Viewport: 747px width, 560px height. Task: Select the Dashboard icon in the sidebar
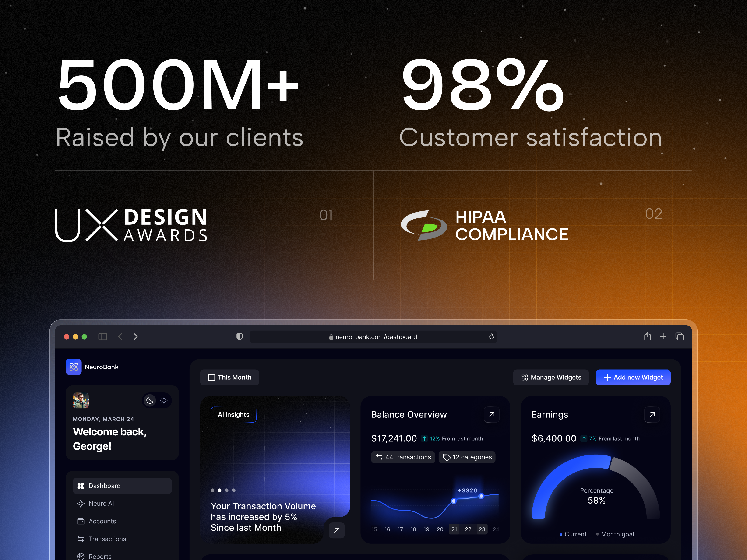(81, 486)
